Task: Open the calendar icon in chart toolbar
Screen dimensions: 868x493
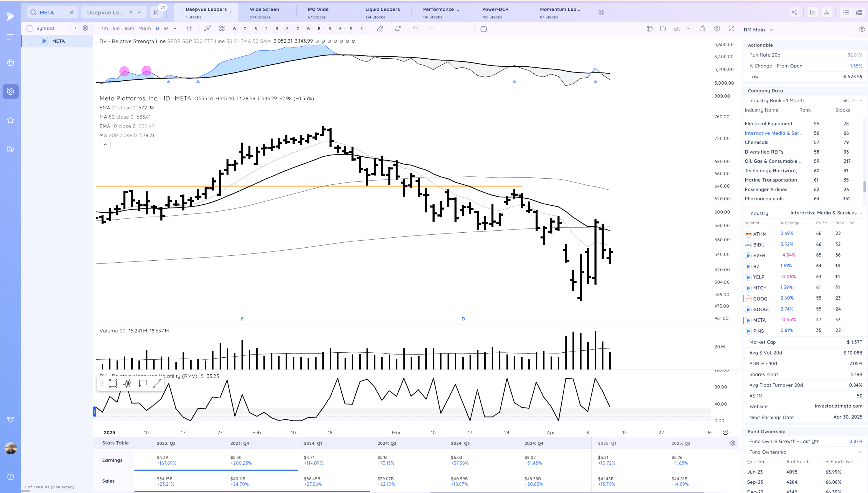Action: [483, 29]
